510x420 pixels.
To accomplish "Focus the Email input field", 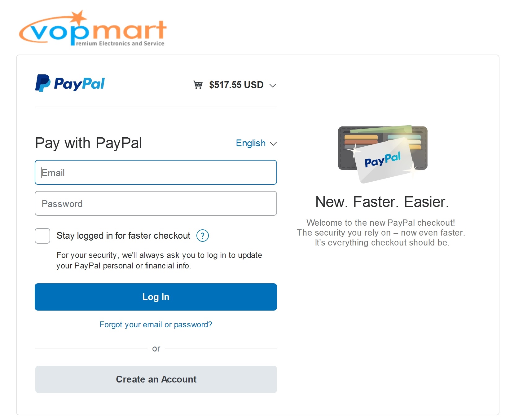I will pos(156,172).
